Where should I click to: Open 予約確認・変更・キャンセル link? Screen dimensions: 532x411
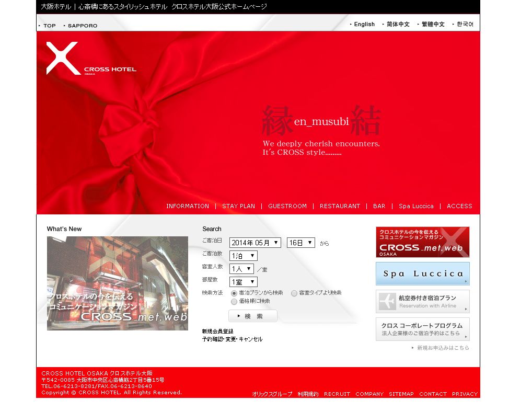tap(232, 339)
